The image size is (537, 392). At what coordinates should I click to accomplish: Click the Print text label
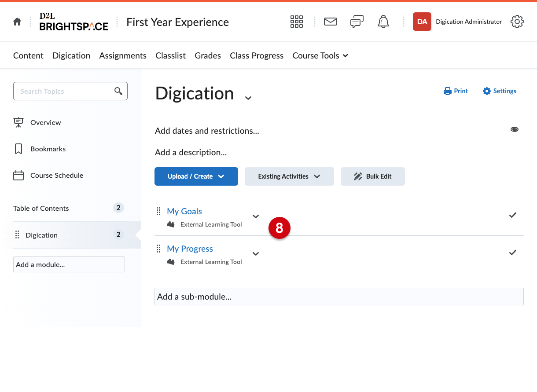(x=461, y=91)
